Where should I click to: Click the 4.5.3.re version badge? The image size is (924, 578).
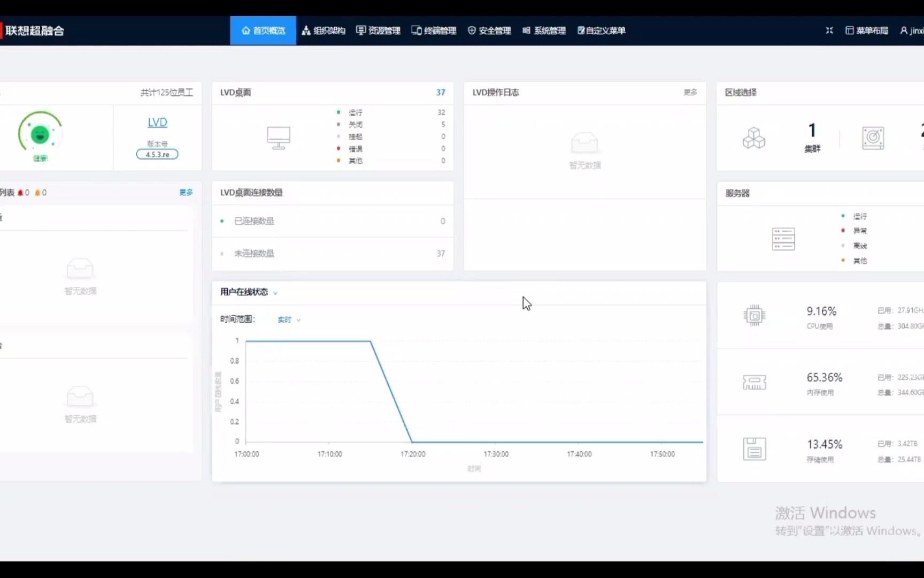(x=157, y=154)
